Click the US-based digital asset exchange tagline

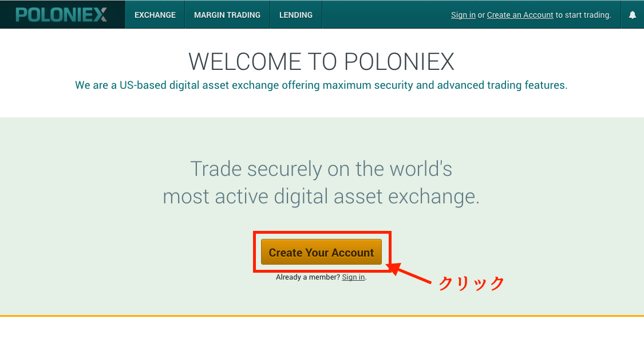click(x=321, y=85)
